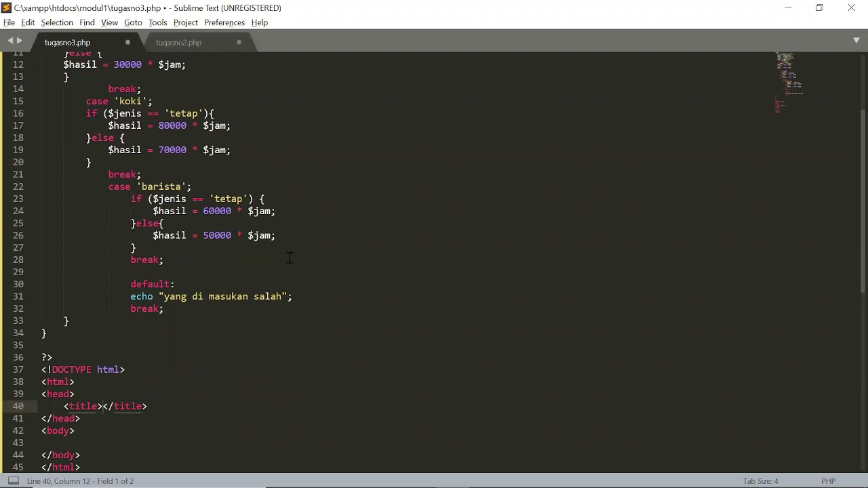Click $hasil = 70000 * $jam line
Screen dimensions: 868x488
170,150
